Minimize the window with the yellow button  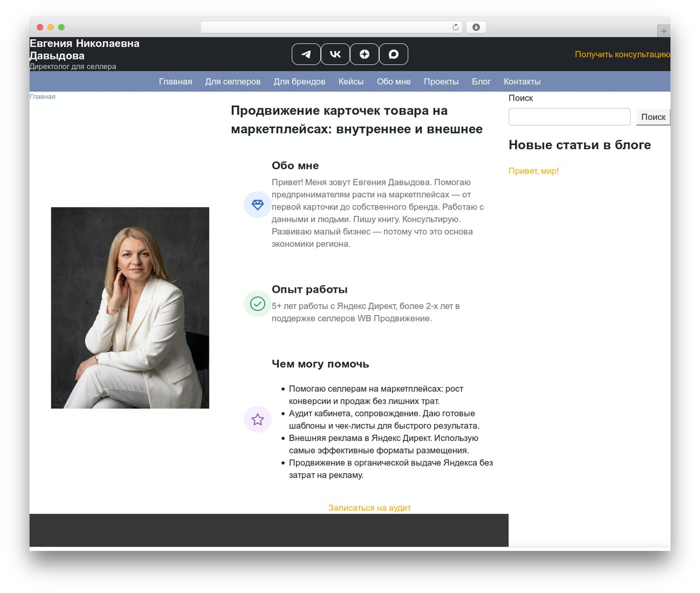(50, 27)
